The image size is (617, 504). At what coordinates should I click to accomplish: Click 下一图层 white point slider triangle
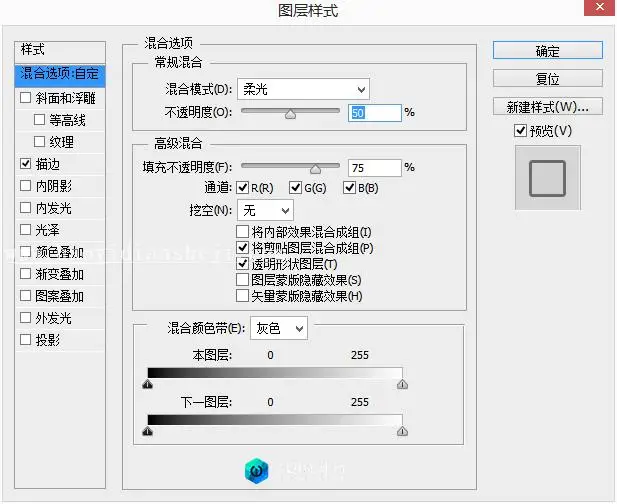tap(402, 431)
